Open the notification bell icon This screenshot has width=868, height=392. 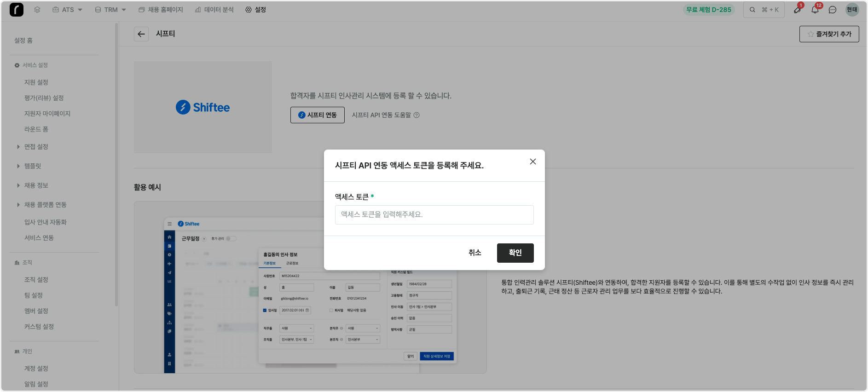point(815,10)
